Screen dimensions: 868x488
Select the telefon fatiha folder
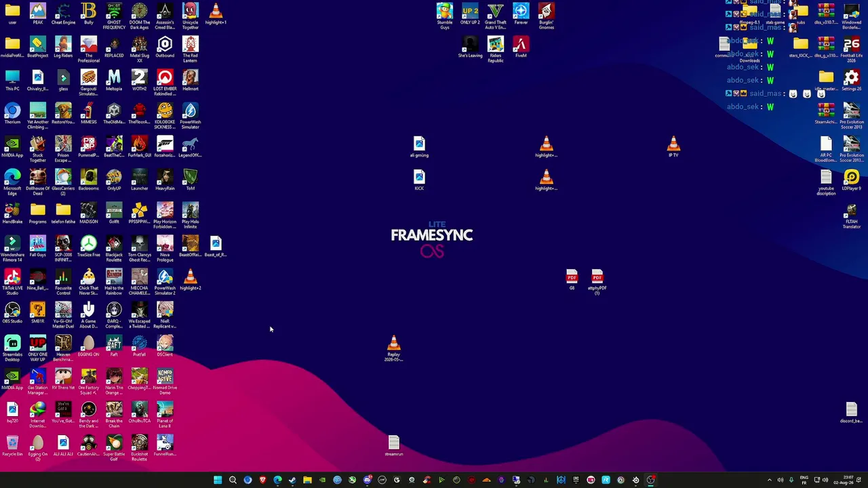pyautogui.click(x=63, y=213)
